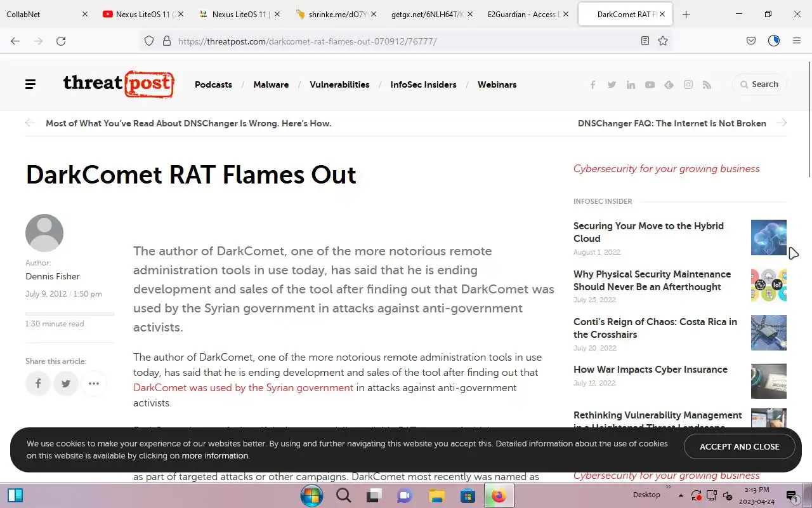Image resolution: width=812 pixels, height=508 pixels.
Task: Open Microsoft Store from the taskbar
Action: [x=468, y=495]
